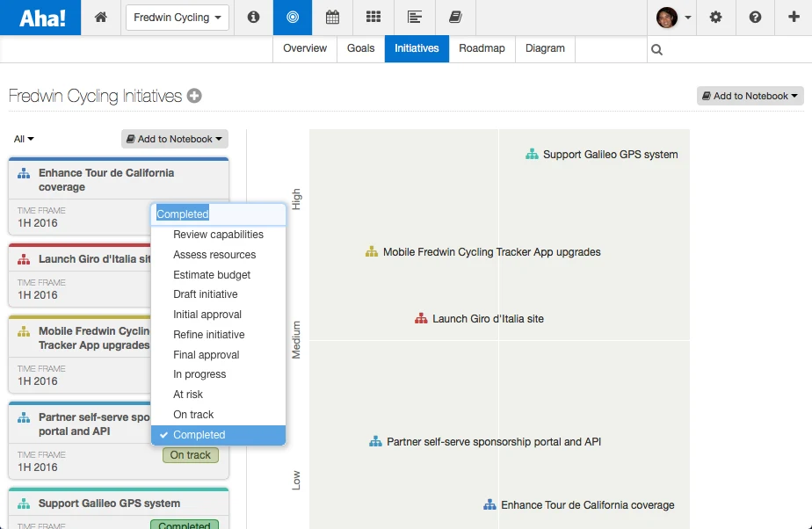This screenshot has width=812, height=529.
Task: Click the Mobile Fredwin Cycling Tracker chart icon
Action: [x=372, y=252]
